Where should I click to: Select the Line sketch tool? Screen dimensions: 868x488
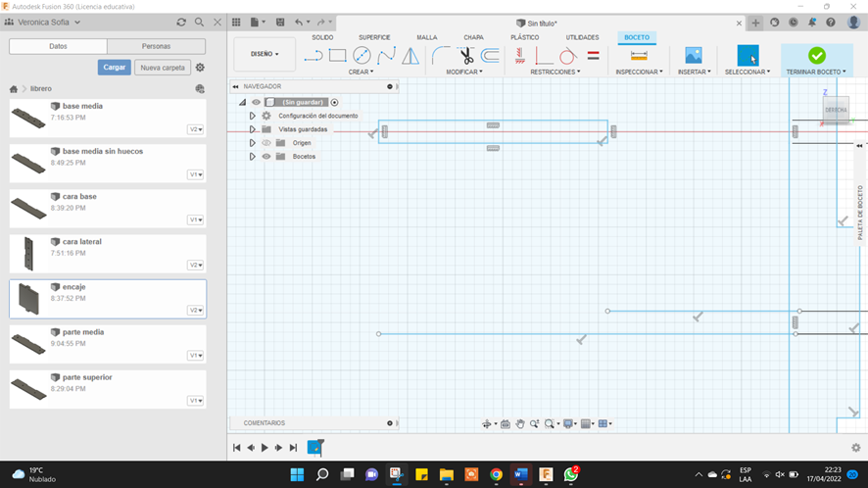click(313, 56)
